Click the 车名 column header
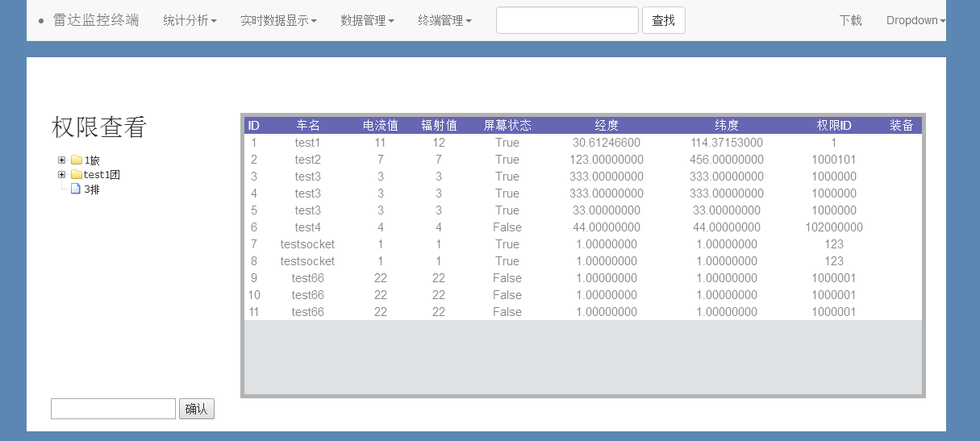The height and width of the screenshot is (441, 980). click(x=308, y=125)
